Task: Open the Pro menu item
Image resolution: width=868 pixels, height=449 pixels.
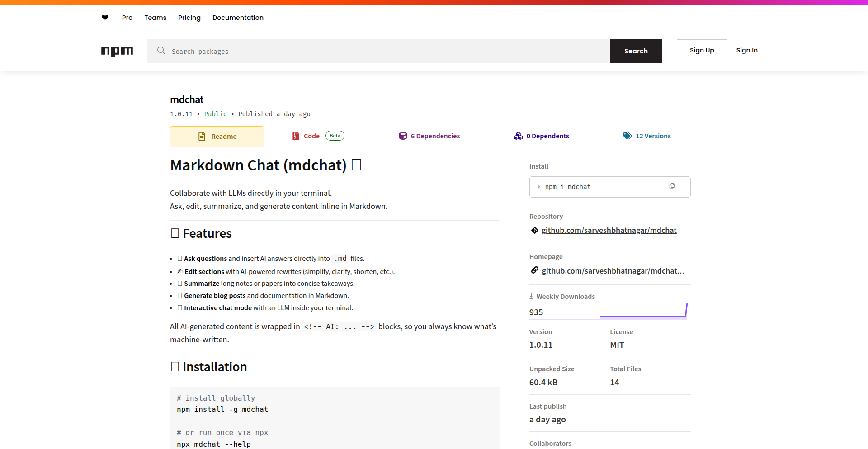Action: [x=127, y=18]
